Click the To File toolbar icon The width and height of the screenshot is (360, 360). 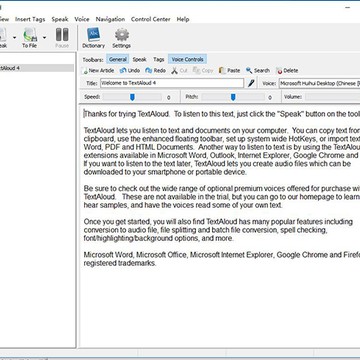click(30, 38)
